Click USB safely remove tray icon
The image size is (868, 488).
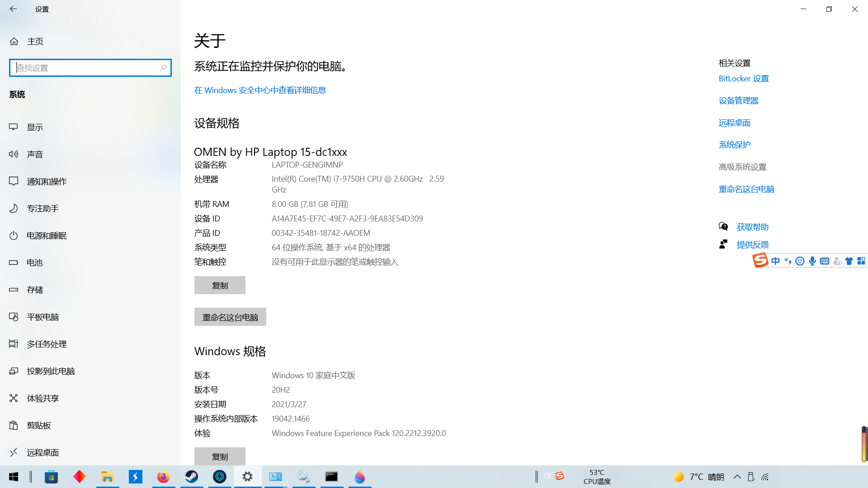pyautogui.click(x=751, y=477)
